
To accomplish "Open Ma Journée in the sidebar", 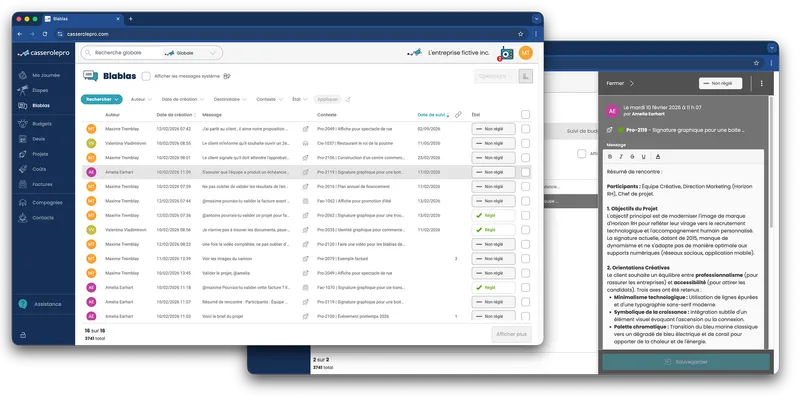I will point(39,75).
